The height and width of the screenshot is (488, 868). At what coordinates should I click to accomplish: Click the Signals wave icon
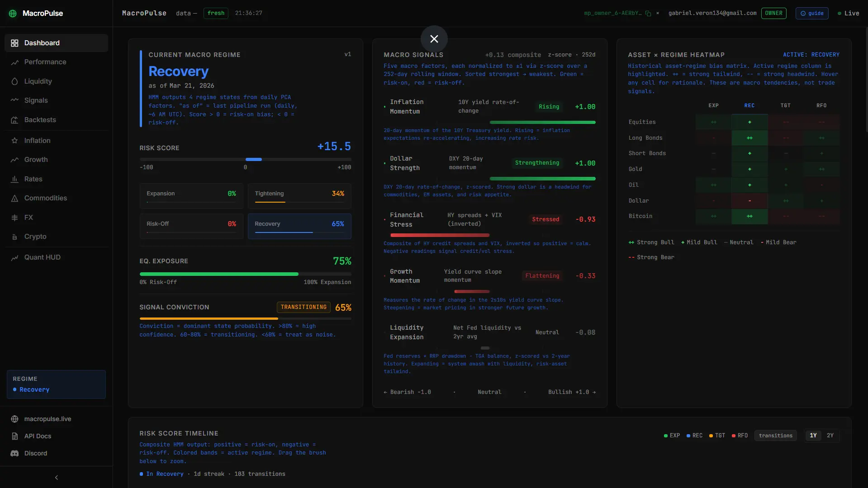[14, 100]
